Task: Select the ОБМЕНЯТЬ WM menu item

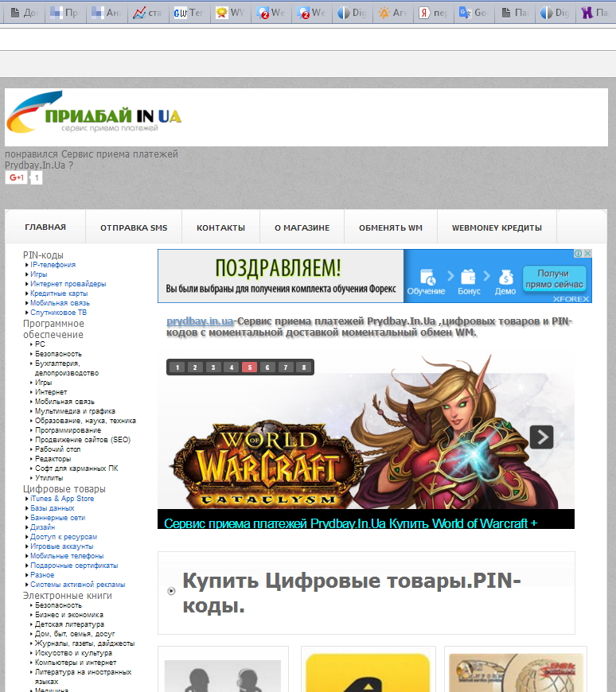Action: pos(390,227)
